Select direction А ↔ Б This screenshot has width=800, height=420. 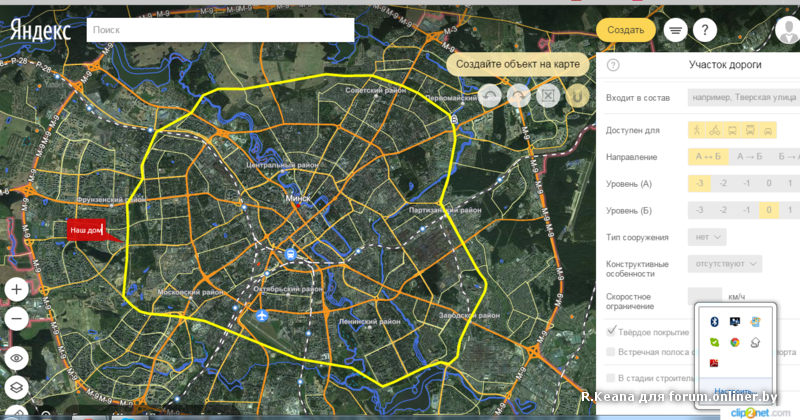pyautogui.click(x=708, y=157)
